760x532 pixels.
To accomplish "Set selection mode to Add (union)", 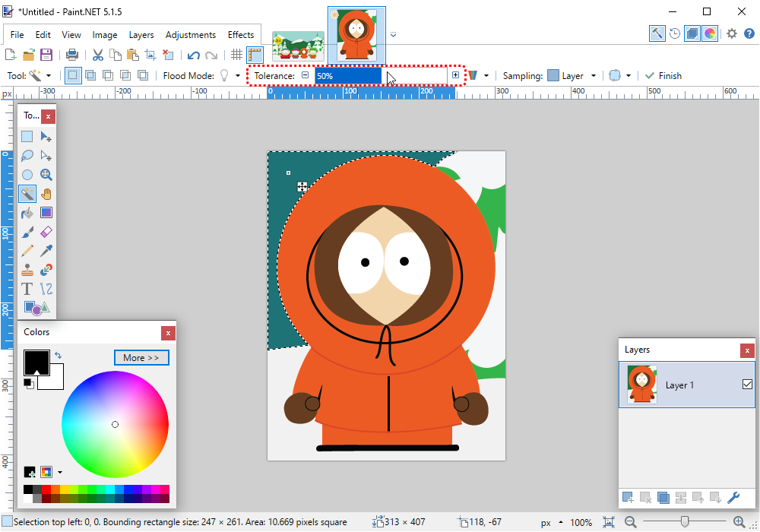I will coord(90,75).
